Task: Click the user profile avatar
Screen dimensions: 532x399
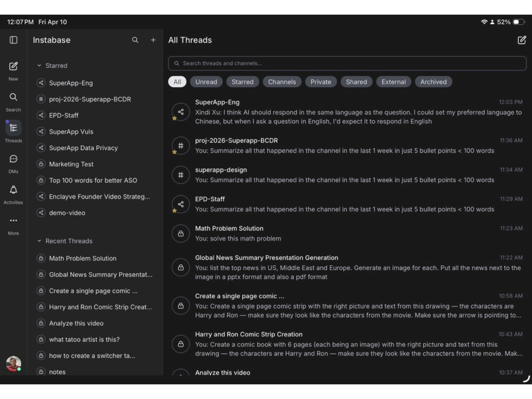Action: 13,363
